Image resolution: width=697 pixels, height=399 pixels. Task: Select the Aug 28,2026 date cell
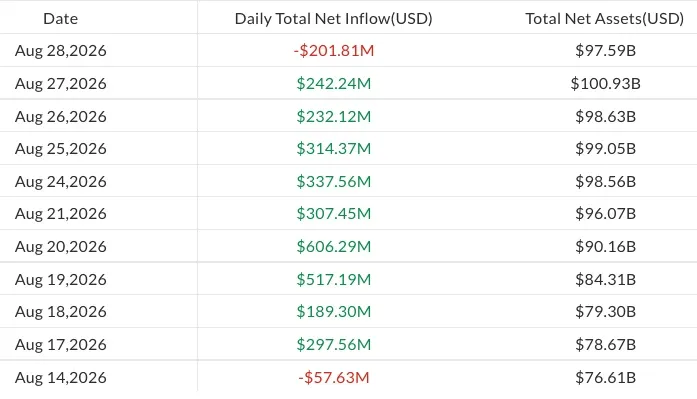point(60,51)
